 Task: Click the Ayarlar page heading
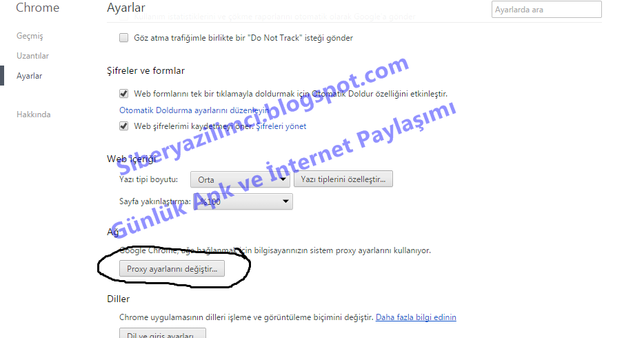(x=126, y=8)
